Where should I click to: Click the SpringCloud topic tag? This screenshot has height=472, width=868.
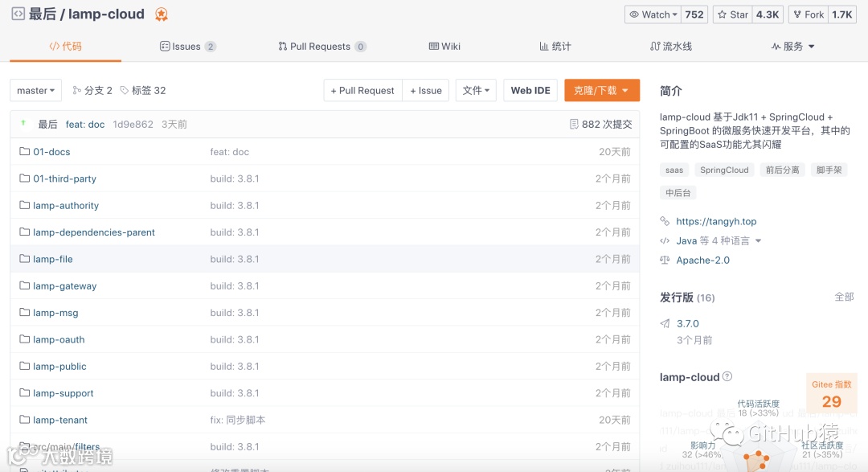click(x=724, y=170)
